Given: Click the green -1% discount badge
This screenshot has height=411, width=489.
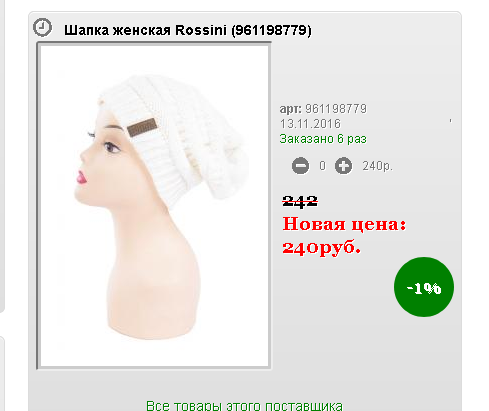Looking at the screenshot, I should (x=424, y=287).
